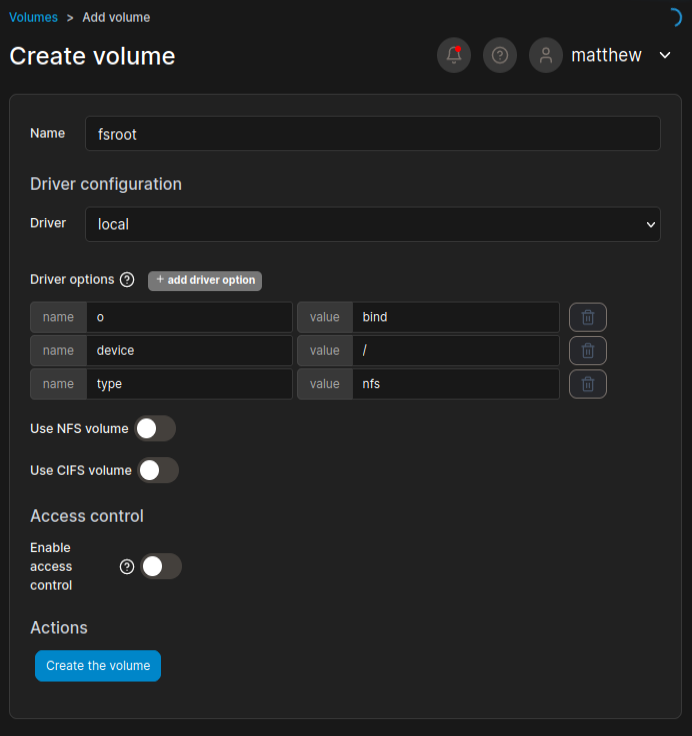
Task: Click the access control help tooltip icon
Action: point(127,566)
